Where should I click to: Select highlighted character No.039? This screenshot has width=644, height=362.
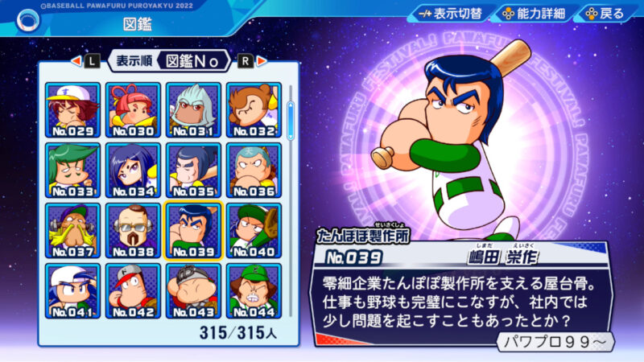coord(193,231)
